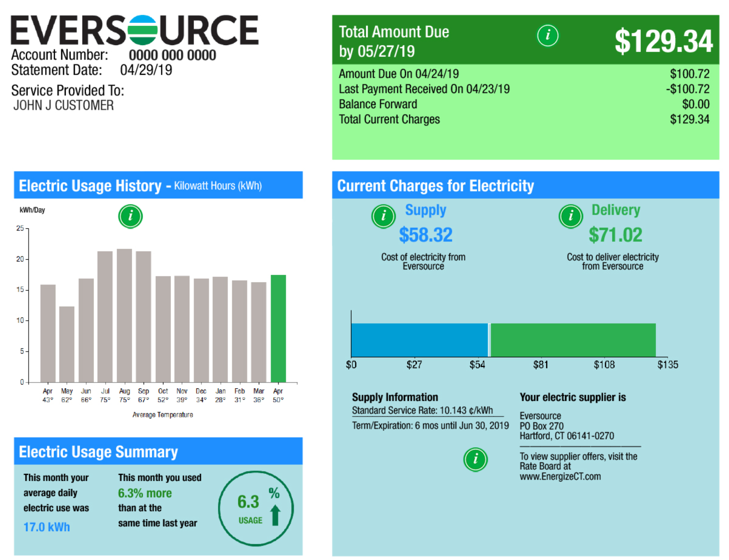Image resolution: width=729 pixels, height=560 pixels.
Task: Click the Delivery amount $71.02
Action: coord(615,235)
